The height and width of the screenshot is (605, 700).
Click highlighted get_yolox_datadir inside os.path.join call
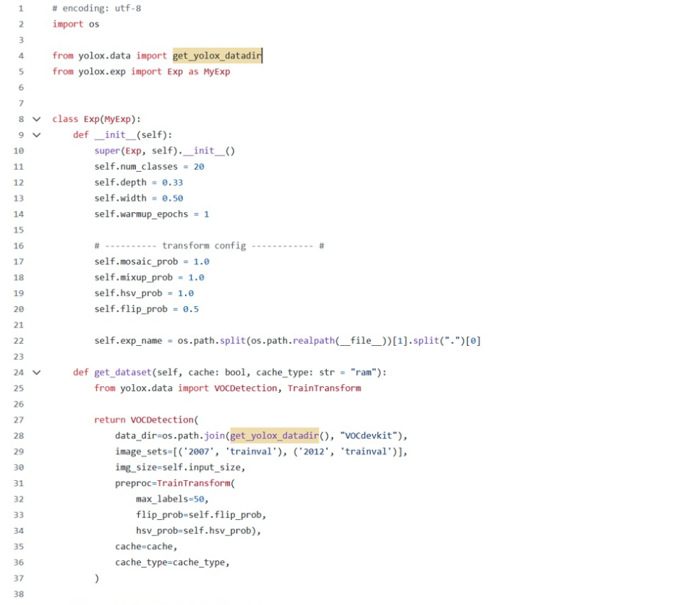[x=274, y=435]
